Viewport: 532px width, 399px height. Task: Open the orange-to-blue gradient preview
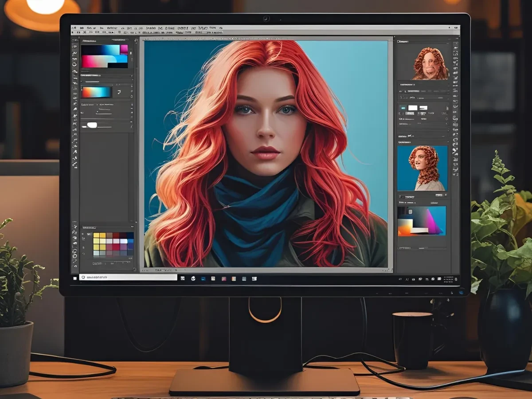96,92
